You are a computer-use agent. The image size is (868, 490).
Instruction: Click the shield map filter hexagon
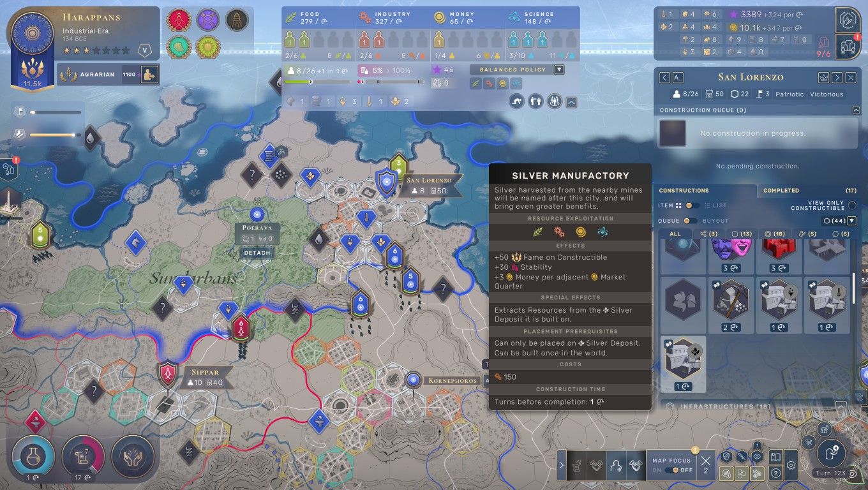726,457
